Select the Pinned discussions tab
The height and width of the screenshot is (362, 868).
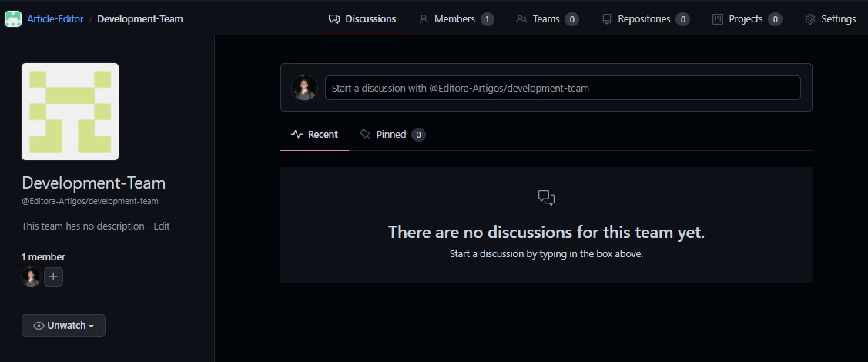(x=393, y=135)
